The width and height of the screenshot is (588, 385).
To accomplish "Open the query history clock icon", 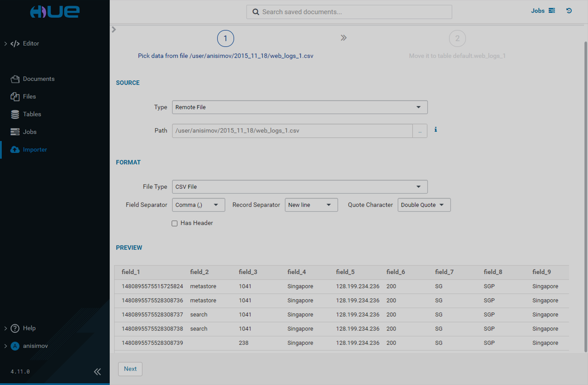I will 569,11.
